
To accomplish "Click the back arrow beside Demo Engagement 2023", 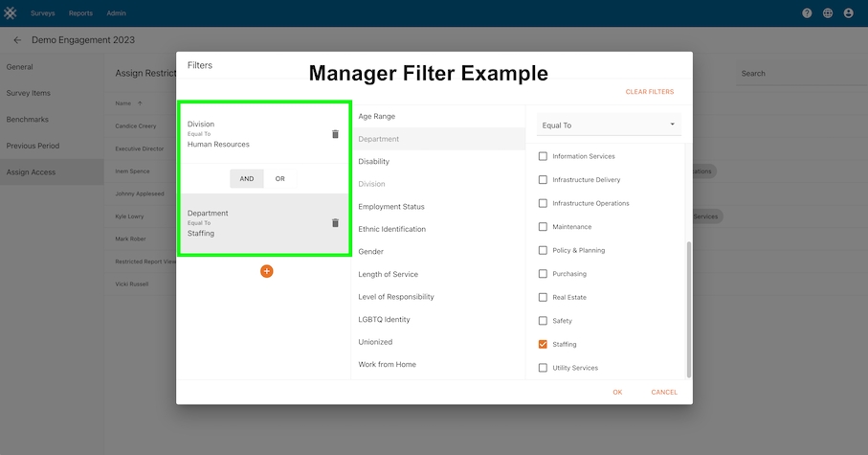I will point(17,40).
